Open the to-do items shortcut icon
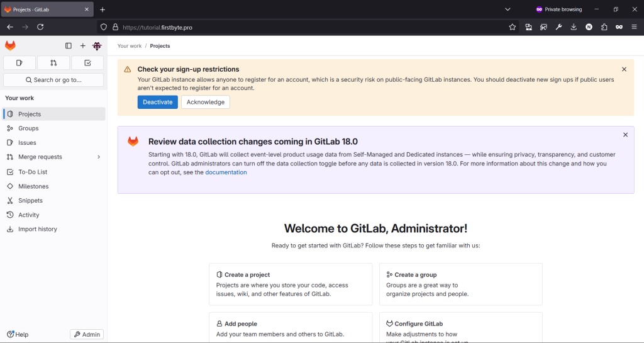The image size is (644, 343). (x=87, y=63)
